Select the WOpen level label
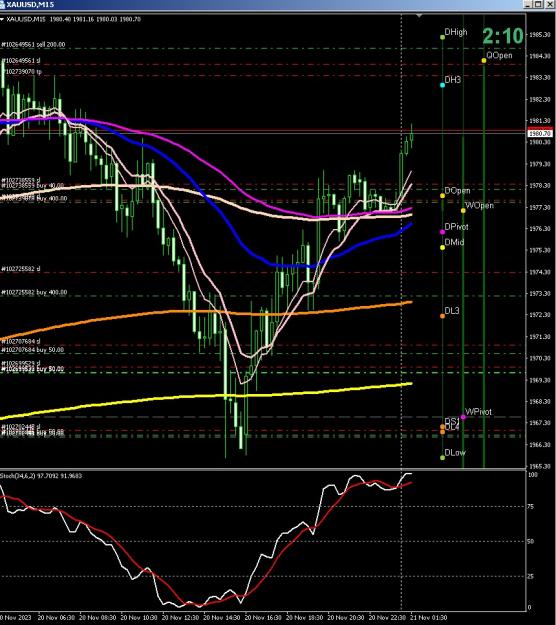This screenshot has width=556, height=625. 480,206
